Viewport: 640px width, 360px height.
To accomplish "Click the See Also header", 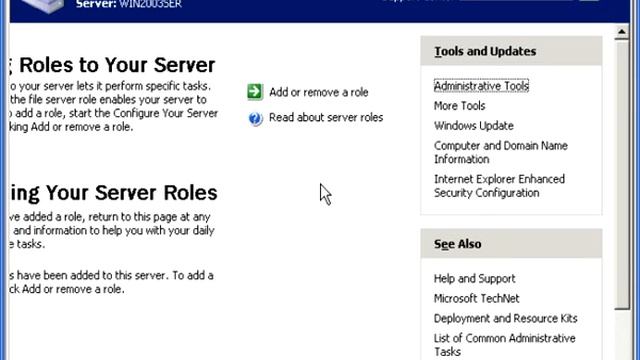I will click(511, 244).
